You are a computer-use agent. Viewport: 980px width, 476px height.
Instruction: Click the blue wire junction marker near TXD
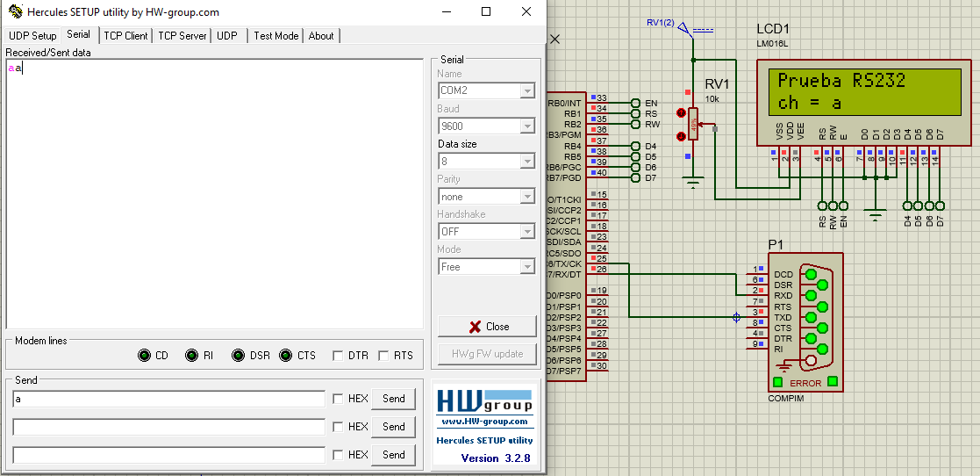[736, 317]
